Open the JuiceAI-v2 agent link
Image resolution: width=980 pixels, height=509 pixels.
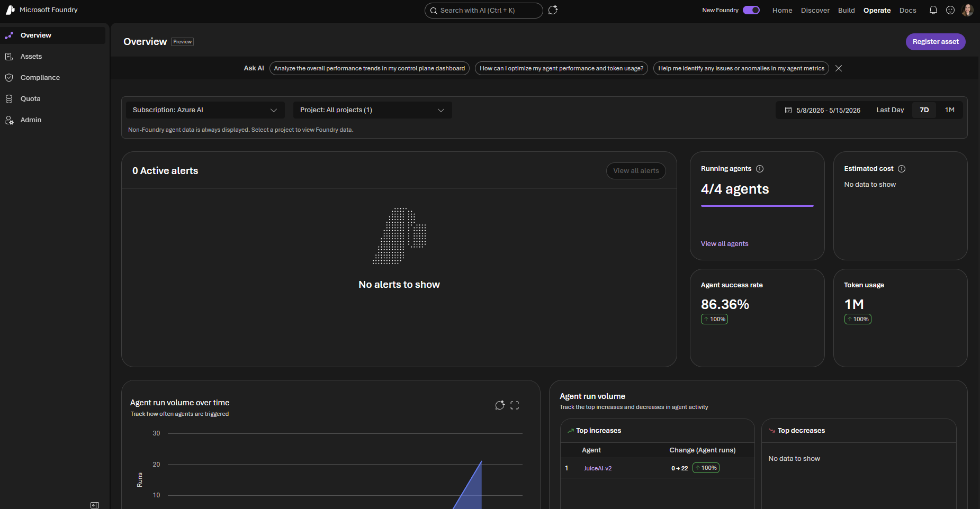click(598, 468)
